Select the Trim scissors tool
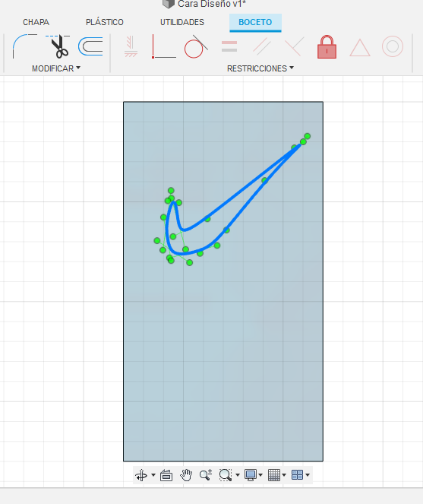Viewport: 423px width, 504px height. click(58, 46)
